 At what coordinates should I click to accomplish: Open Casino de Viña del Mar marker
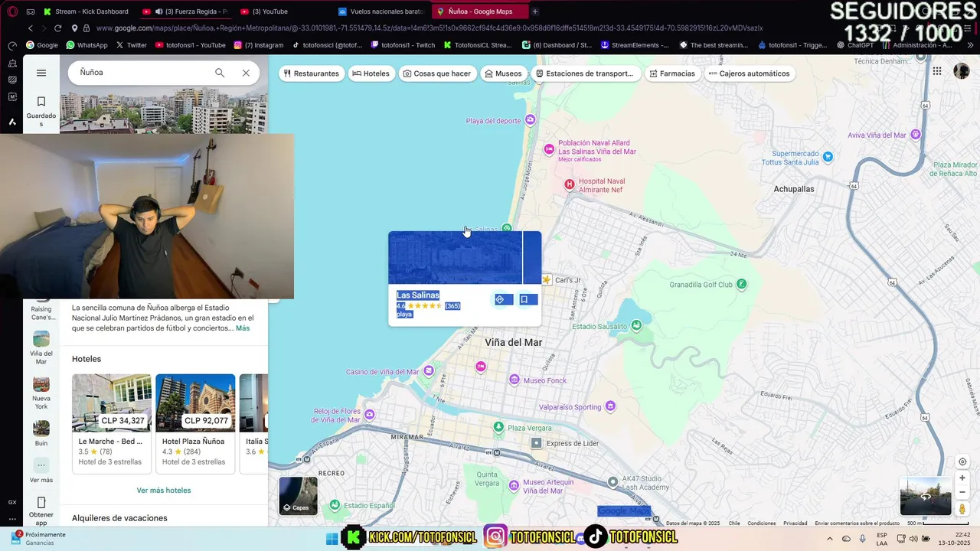pyautogui.click(x=429, y=371)
